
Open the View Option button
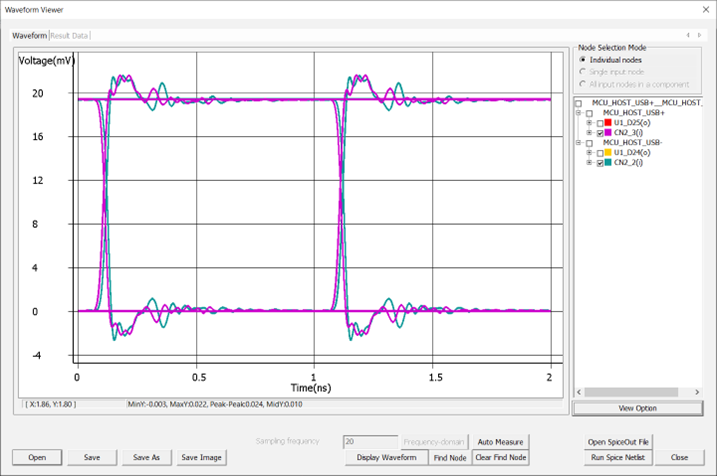pyautogui.click(x=637, y=409)
